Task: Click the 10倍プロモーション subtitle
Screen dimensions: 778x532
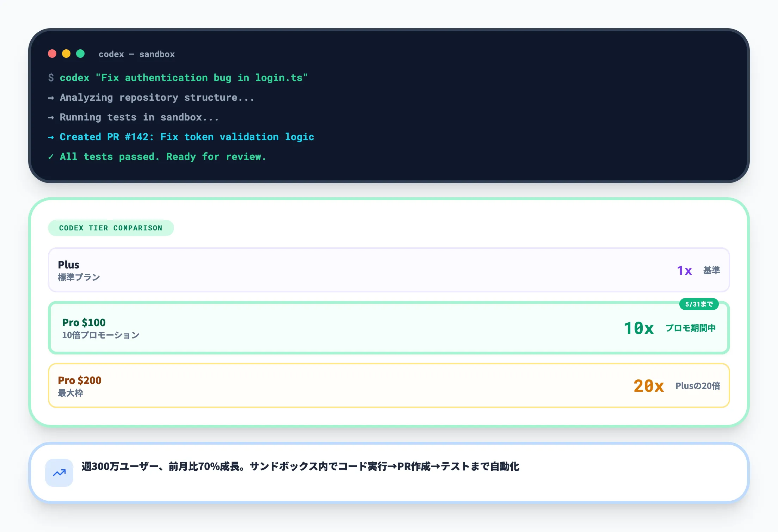Action: coord(101,335)
